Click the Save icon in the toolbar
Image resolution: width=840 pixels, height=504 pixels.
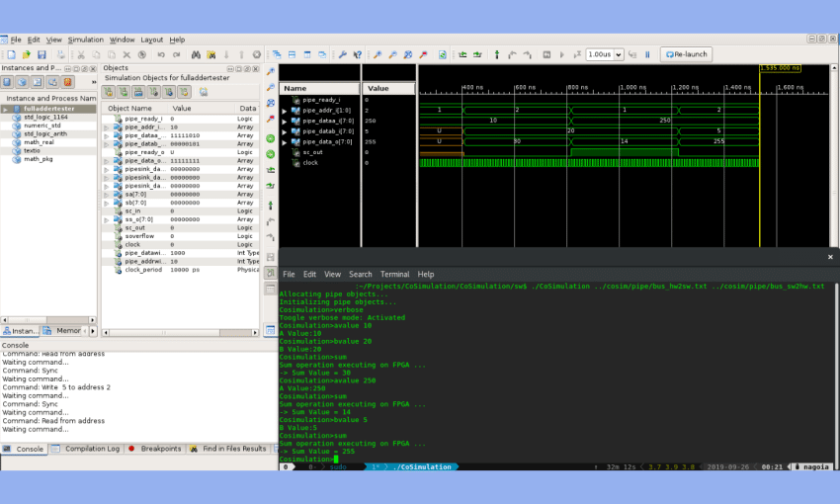tap(41, 54)
